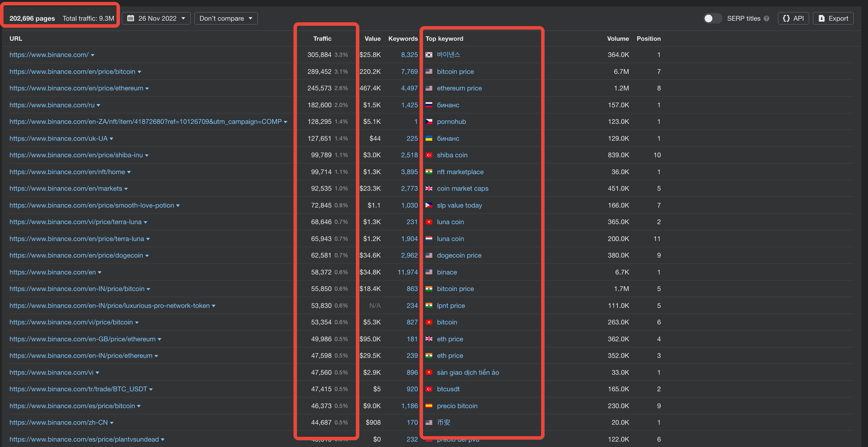Click the Netherlands flag icon beside luna coin
Screen dimensions: 868x447
(x=429, y=239)
